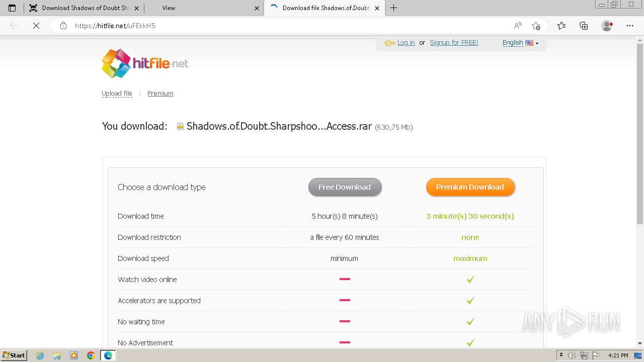The width and height of the screenshot is (644, 362).
Task: Open media player from taskbar
Action: click(74, 355)
